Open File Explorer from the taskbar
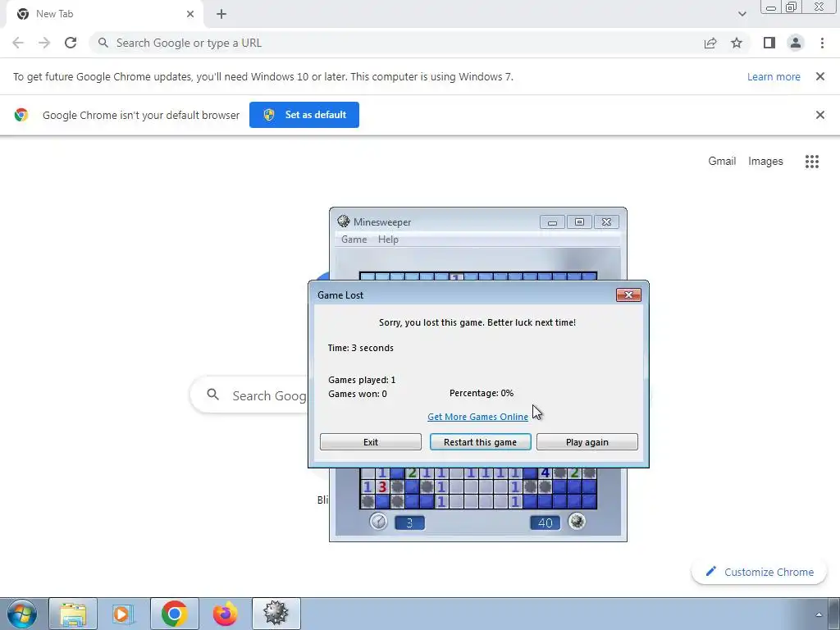840x630 pixels. click(x=73, y=614)
